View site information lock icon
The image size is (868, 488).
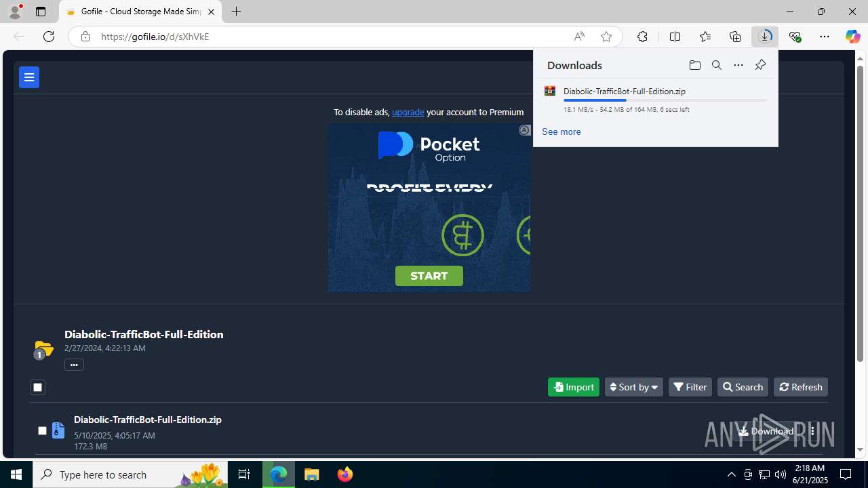[x=85, y=37]
